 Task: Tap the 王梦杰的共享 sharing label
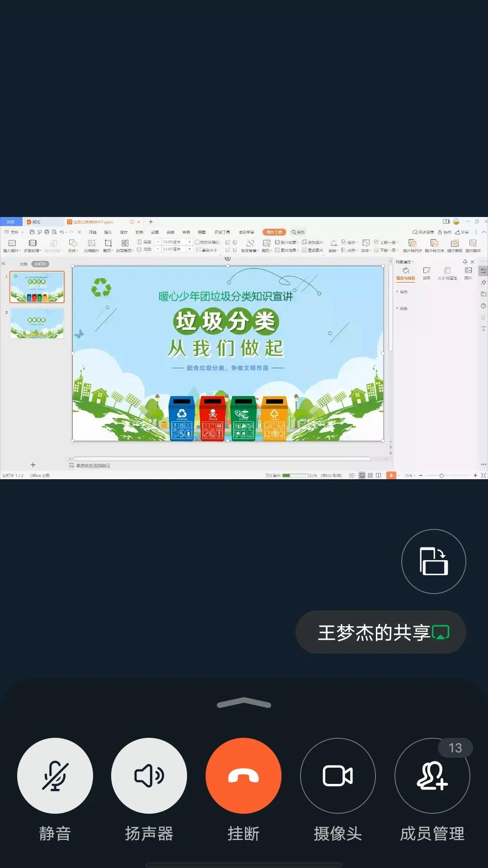click(x=380, y=632)
